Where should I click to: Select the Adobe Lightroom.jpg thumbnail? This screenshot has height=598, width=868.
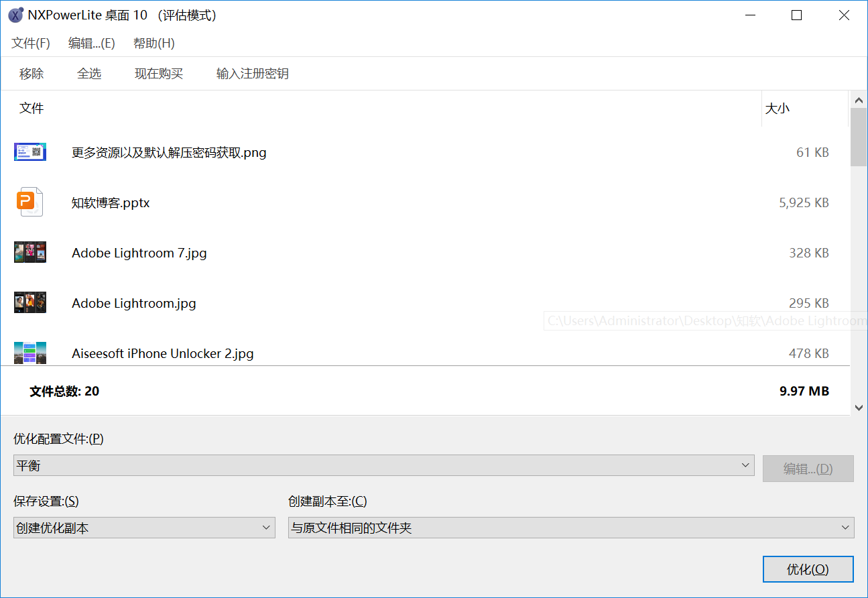pyautogui.click(x=30, y=303)
